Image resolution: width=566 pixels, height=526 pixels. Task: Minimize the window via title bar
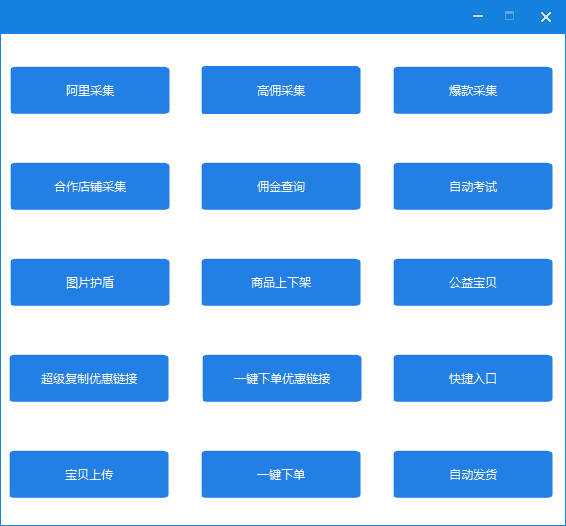coord(478,16)
